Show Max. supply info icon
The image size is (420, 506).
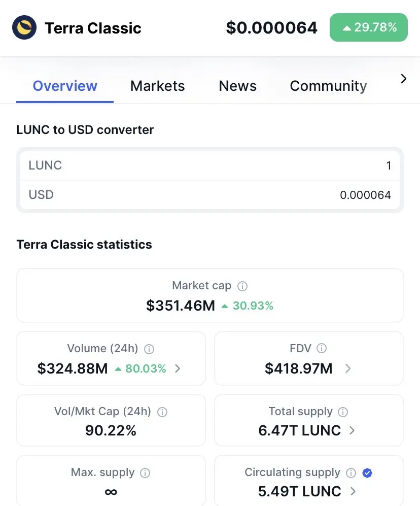pyautogui.click(x=145, y=473)
